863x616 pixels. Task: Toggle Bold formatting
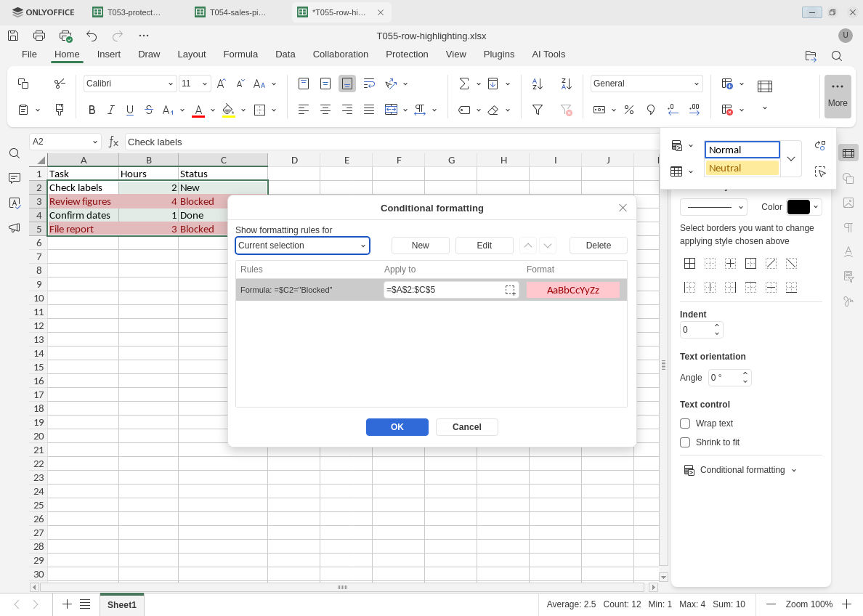(92, 110)
